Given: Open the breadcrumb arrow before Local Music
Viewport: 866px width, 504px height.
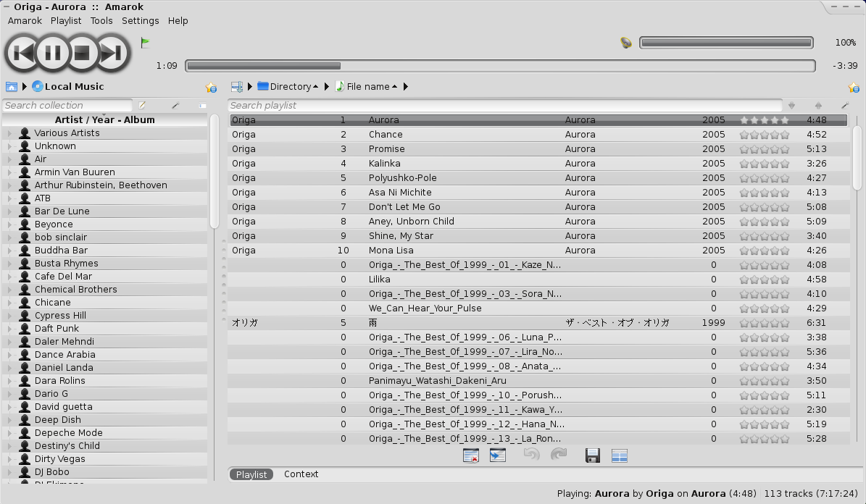Looking at the screenshot, I should [x=25, y=87].
